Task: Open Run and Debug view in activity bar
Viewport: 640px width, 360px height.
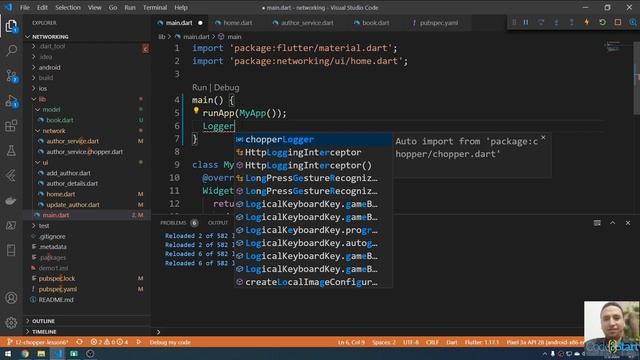Action: (x=11, y=101)
